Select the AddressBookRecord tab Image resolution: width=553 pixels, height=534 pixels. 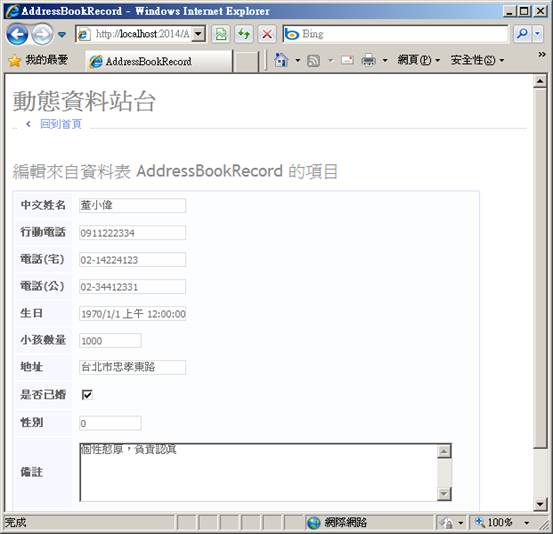159,61
